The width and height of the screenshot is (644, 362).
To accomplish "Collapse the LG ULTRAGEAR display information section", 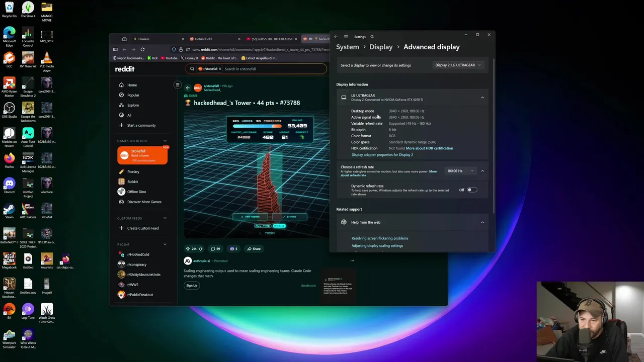I will point(482,98).
